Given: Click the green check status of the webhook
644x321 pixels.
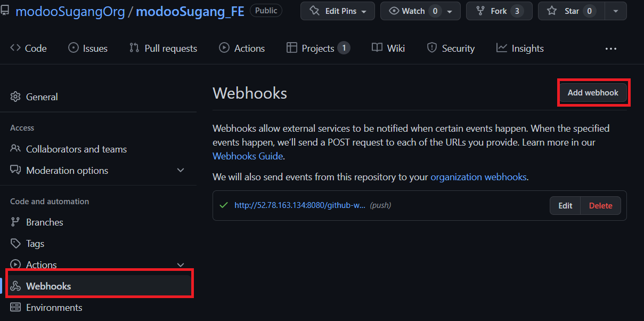Looking at the screenshot, I should 224,205.
